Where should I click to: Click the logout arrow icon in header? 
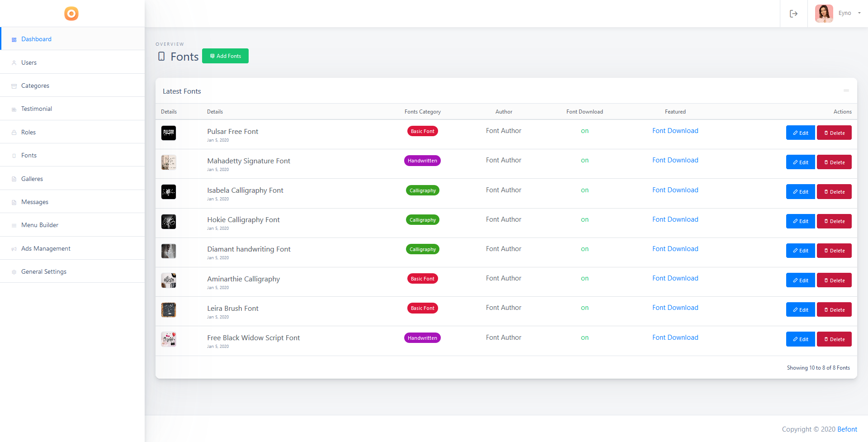[793, 14]
